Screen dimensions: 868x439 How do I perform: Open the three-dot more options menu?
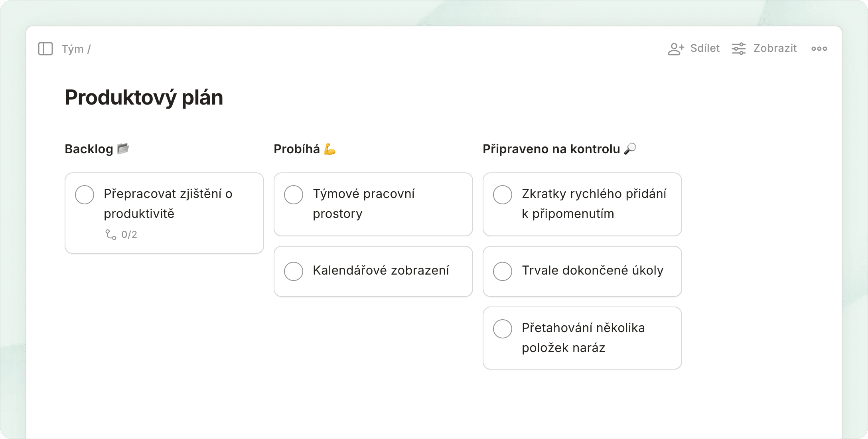click(819, 49)
